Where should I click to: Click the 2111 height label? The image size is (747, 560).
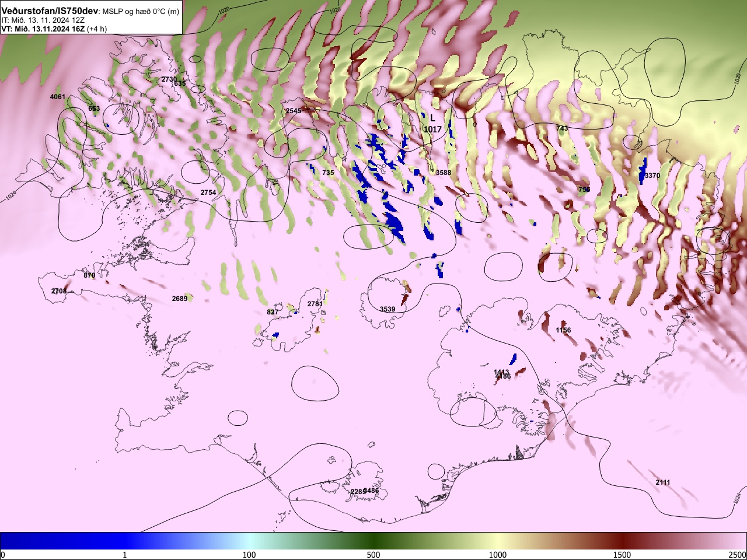663,482
